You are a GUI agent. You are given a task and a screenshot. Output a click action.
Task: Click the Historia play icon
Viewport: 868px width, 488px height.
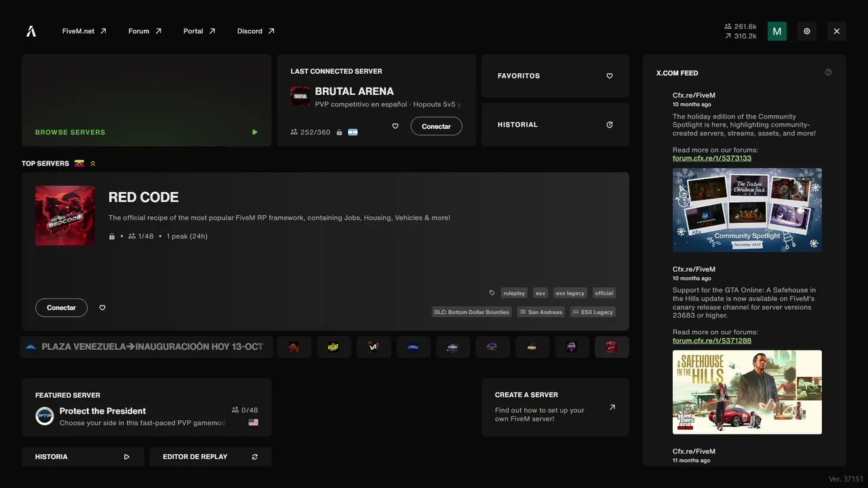pos(127,457)
